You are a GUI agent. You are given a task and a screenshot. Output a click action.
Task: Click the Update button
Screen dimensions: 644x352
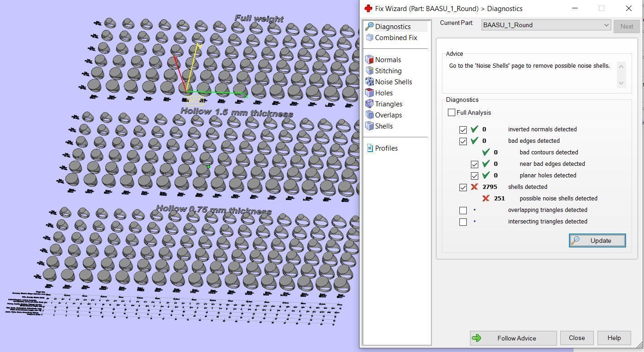[597, 241]
